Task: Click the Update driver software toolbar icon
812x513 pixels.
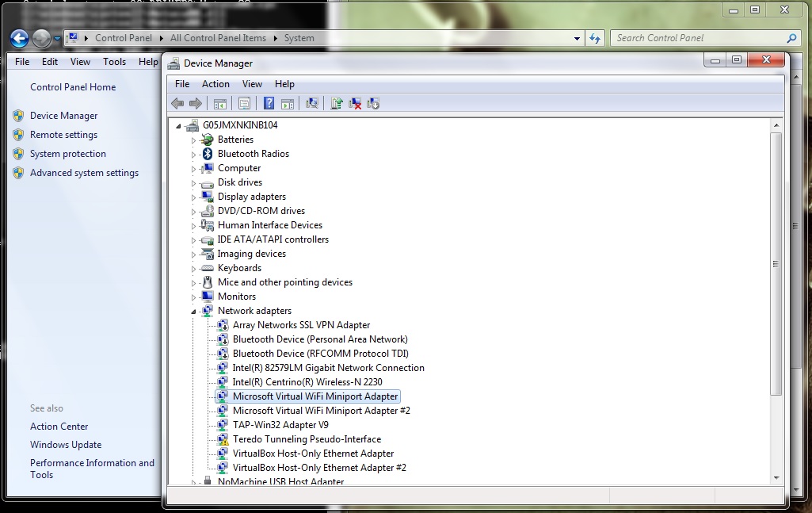Action: pyautogui.click(x=335, y=103)
